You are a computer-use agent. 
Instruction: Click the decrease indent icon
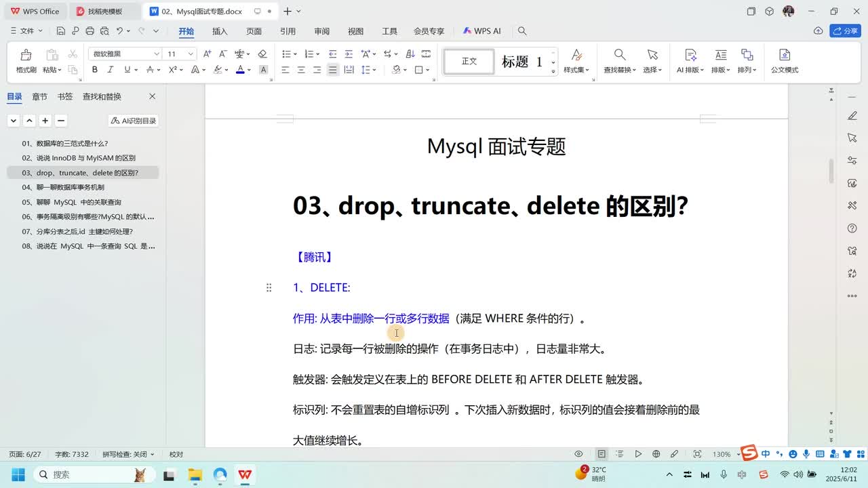tap(333, 54)
